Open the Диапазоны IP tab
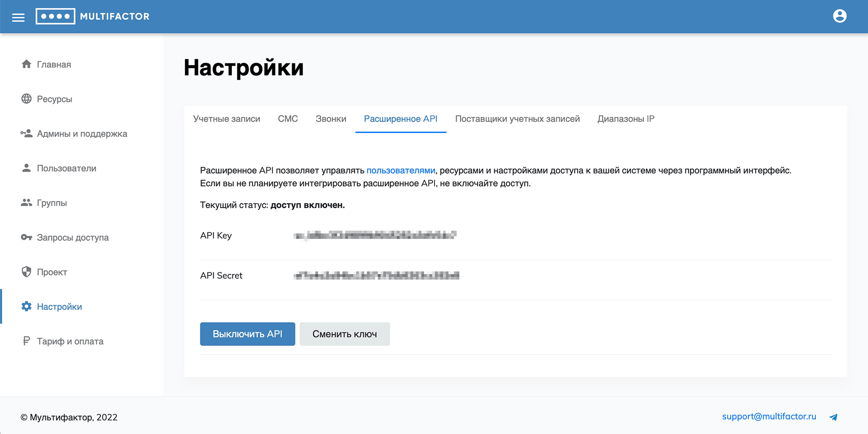This screenshot has width=868, height=434. pyautogui.click(x=626, y=119)
